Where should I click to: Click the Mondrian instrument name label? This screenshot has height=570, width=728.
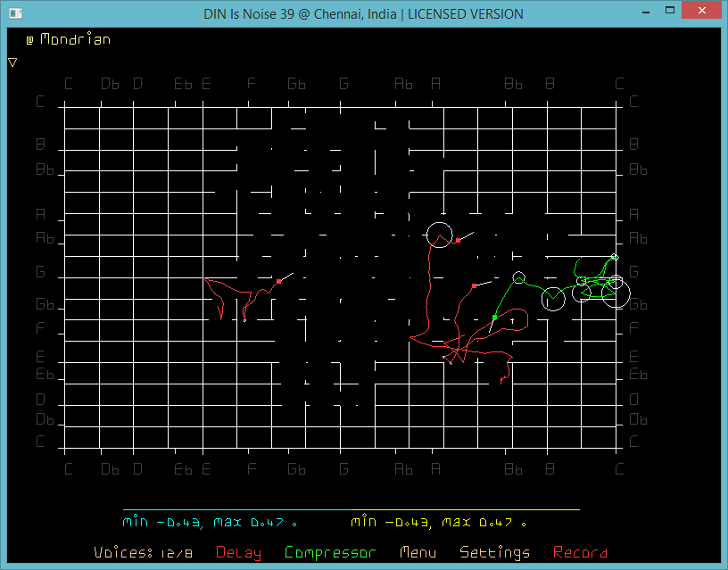pos(75,40)
